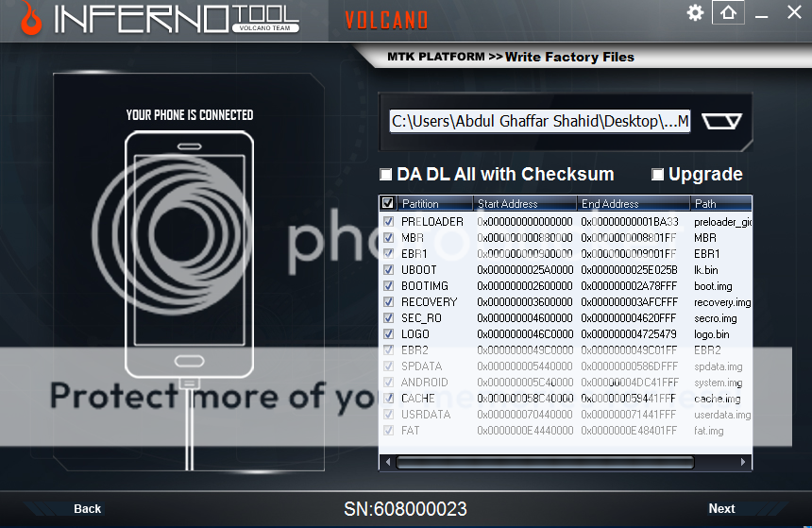Open the settings gear icon
This screenshot has height=528, width=812.
pos(695,12)
